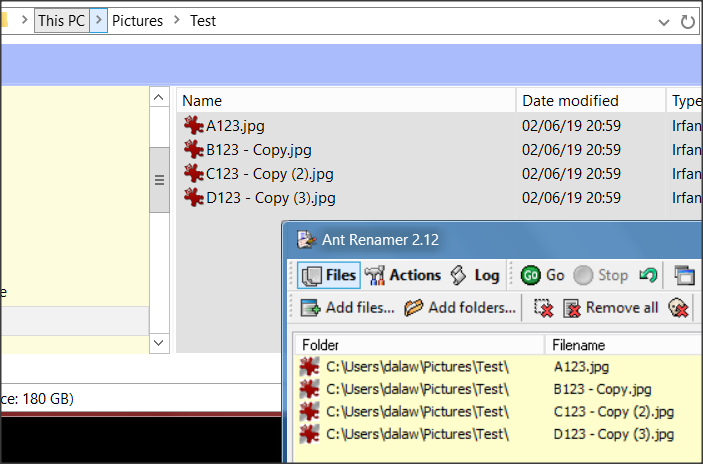This screenshot has height=464, width=703.
Task: Select C123 - Copy (2).jpg in Ant Renamer
Action: click(x=499, y=412)
